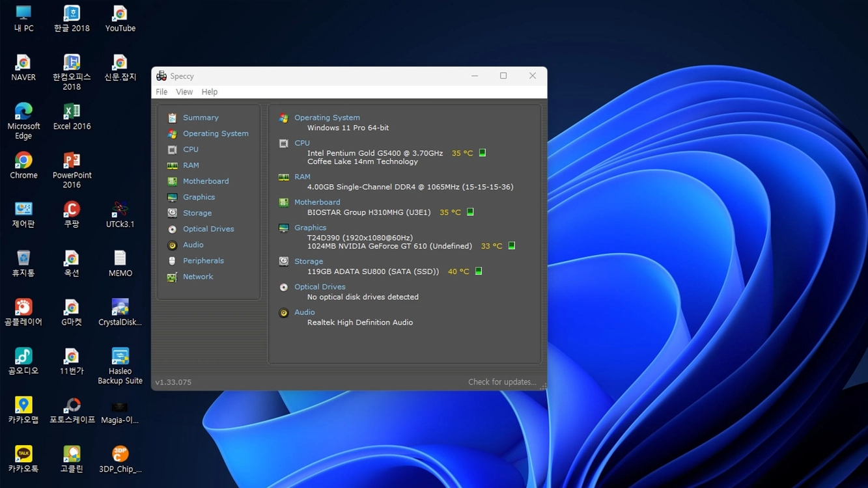Open the Graphics sidebar entry
Screen dimensions: 868x488
click(x=199, y=197)
